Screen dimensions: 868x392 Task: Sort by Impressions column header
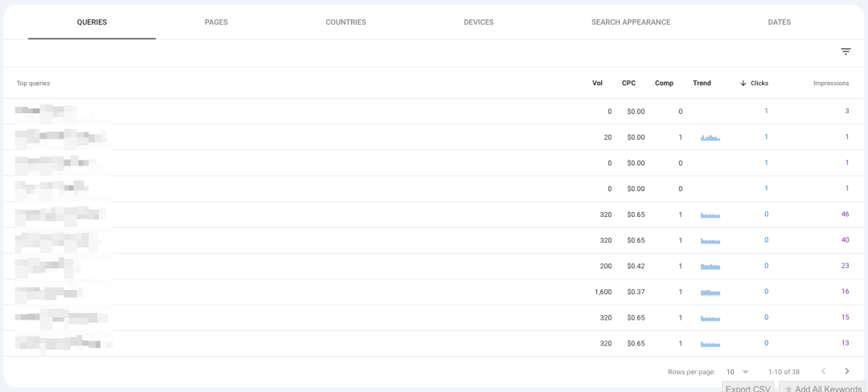[x=830, y=83]
